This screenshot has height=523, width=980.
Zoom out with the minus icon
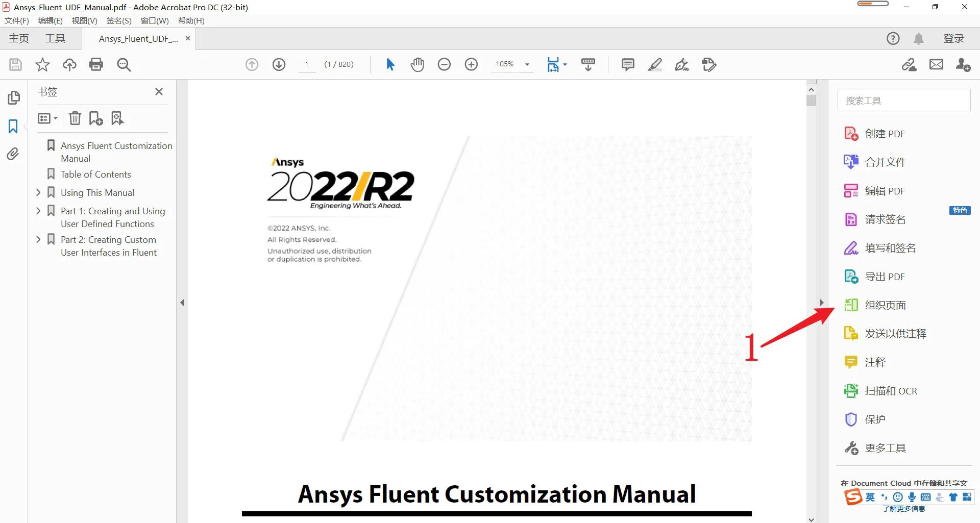click(444, 64)
